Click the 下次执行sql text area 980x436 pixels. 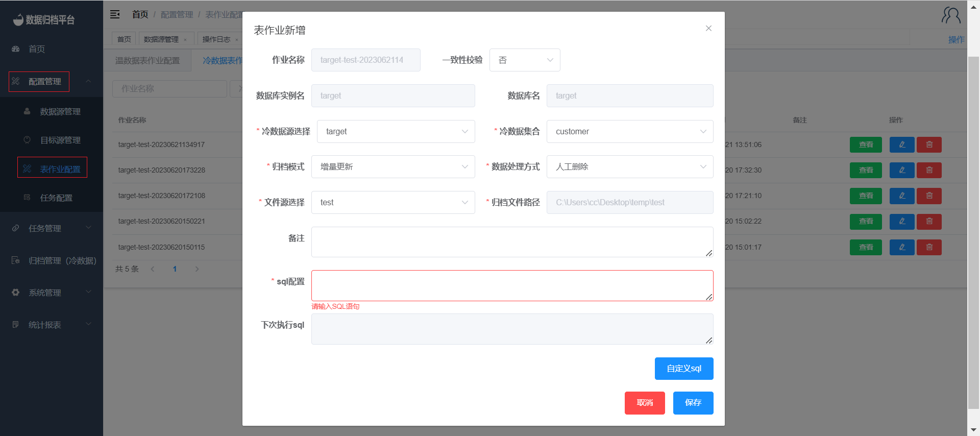pos(512,329)
